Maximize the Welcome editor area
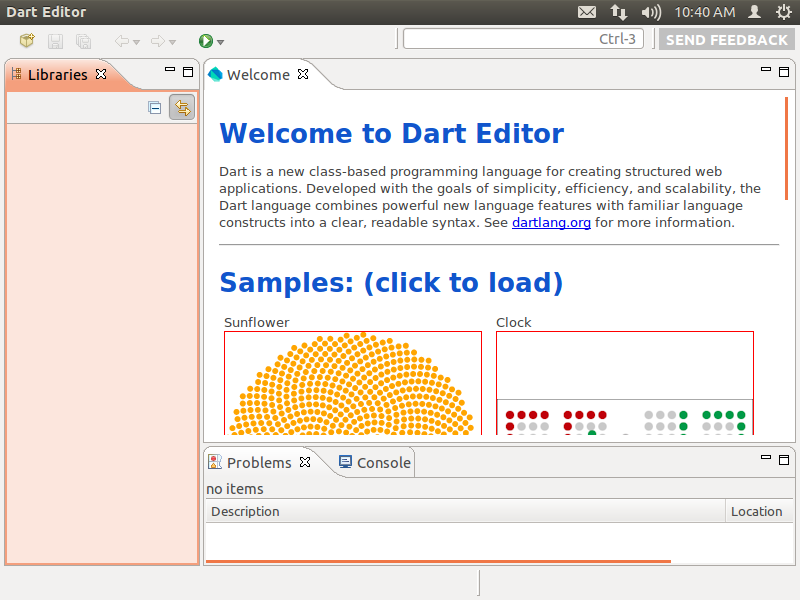Viewport: 800px width, 600px height. point(784,72)
